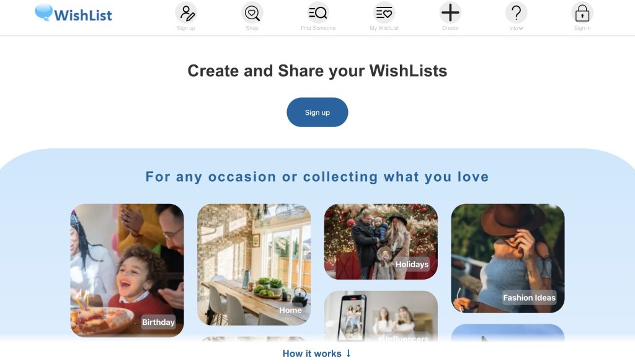The image size is (635, 364).
Task: Open the Info question mark icon
Action: (x=516, y=13)
